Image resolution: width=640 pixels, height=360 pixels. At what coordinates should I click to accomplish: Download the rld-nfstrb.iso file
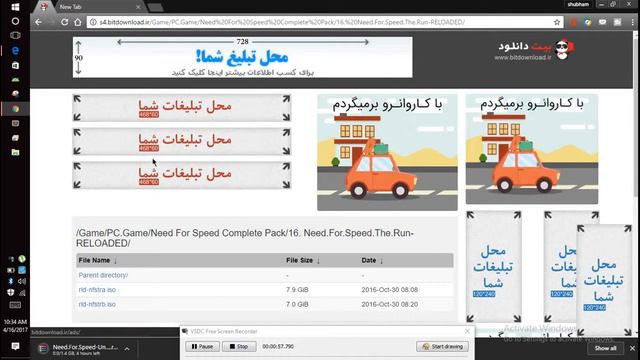pyautogui.click(x=97, y=304)
